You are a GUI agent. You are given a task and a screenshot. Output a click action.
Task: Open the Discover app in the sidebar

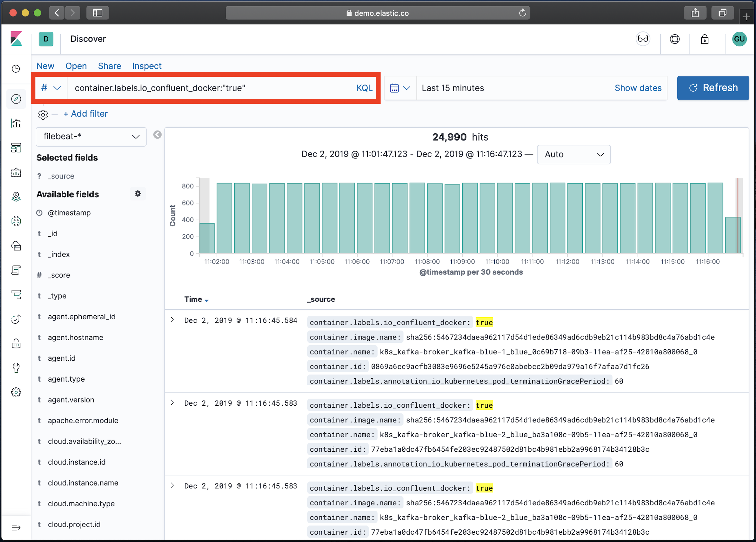coord(16,99)
